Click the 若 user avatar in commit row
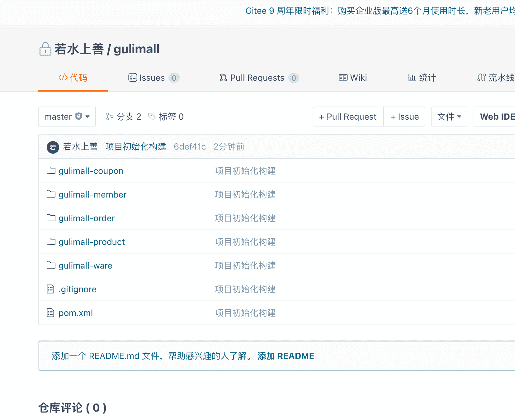Screen dimensions: 515x420 coord(53,147)
